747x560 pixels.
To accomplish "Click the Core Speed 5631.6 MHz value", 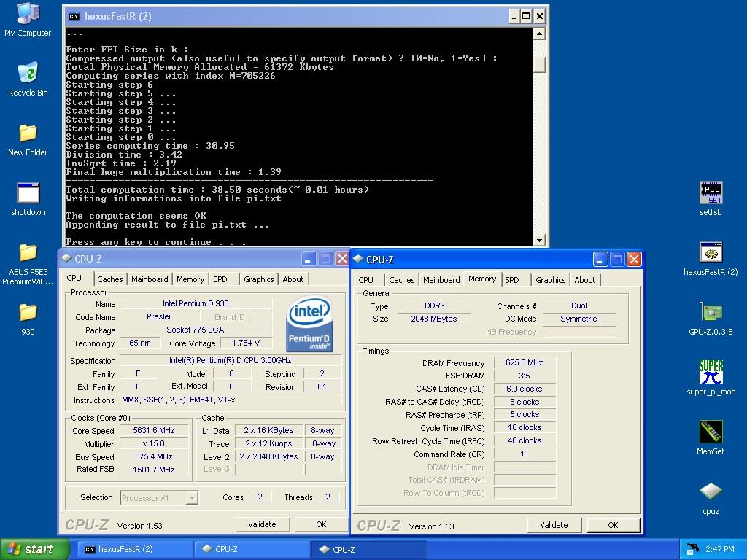I will point(154,430).
